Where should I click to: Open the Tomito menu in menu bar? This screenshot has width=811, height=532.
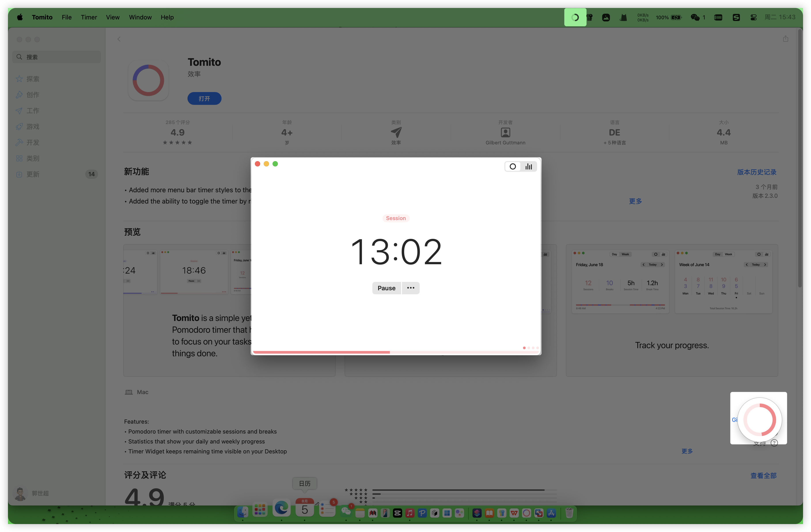pos(42,17)
